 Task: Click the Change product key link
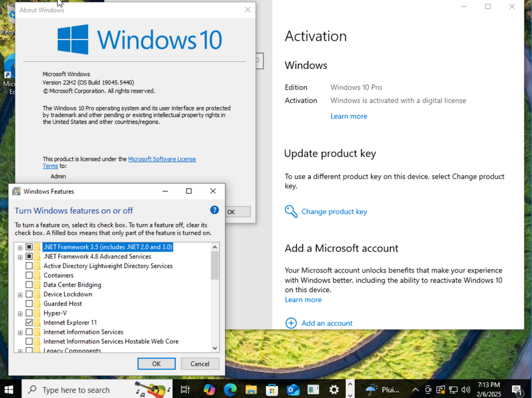(334, 212)
